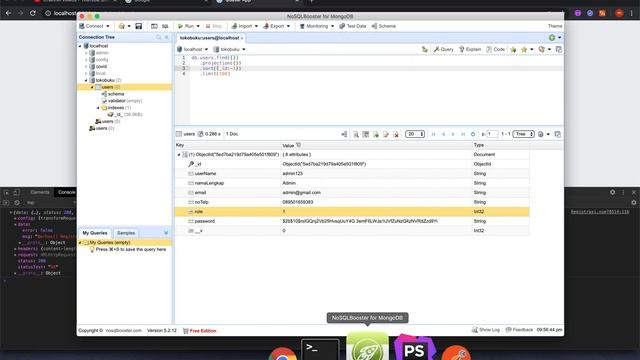640x360 pixels.
Task: Click Show Log in the status bar
Action: [x=486, y=330]
